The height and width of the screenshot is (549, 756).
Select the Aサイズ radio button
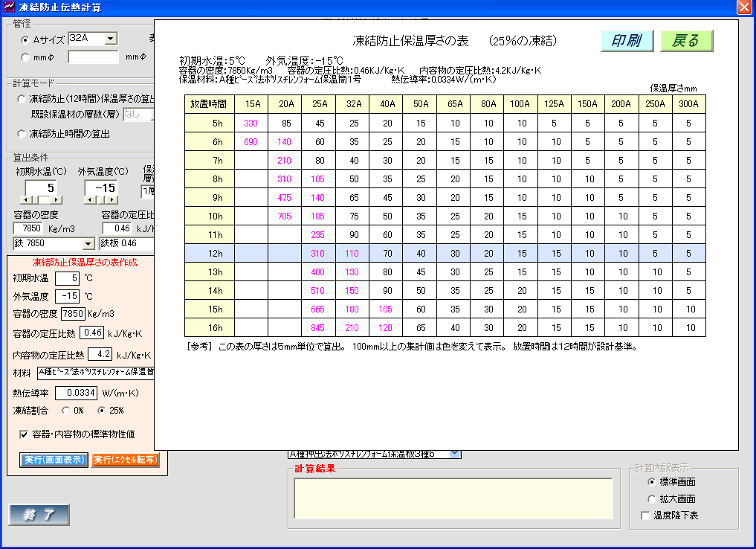pyautogui.click(x=25, y=40)
